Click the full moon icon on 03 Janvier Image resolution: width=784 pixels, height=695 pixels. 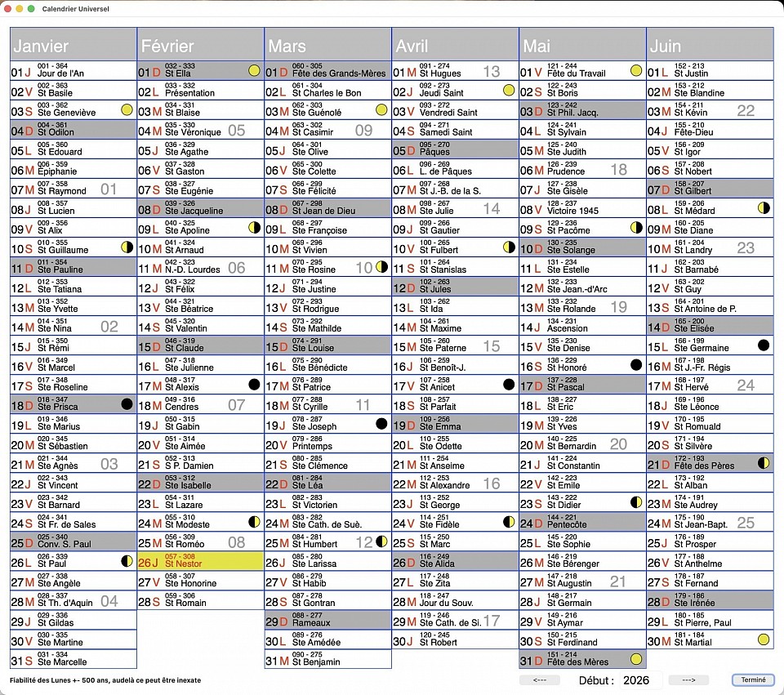tap(127, 109)
